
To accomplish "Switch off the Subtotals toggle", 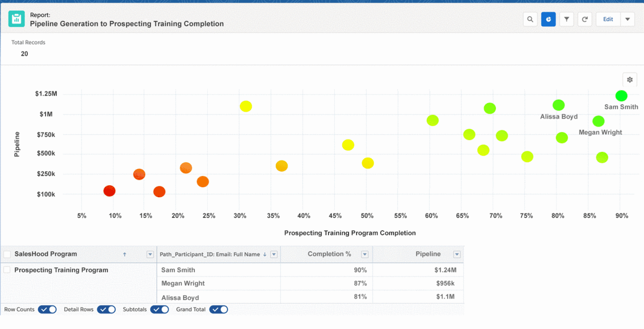I will [x=159, y=309].
